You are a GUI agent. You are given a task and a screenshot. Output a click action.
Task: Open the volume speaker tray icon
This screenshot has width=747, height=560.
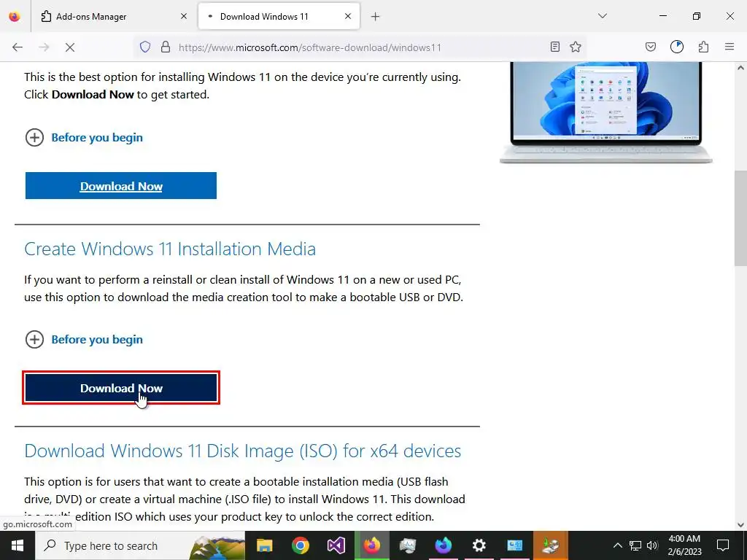pos(652,545)
